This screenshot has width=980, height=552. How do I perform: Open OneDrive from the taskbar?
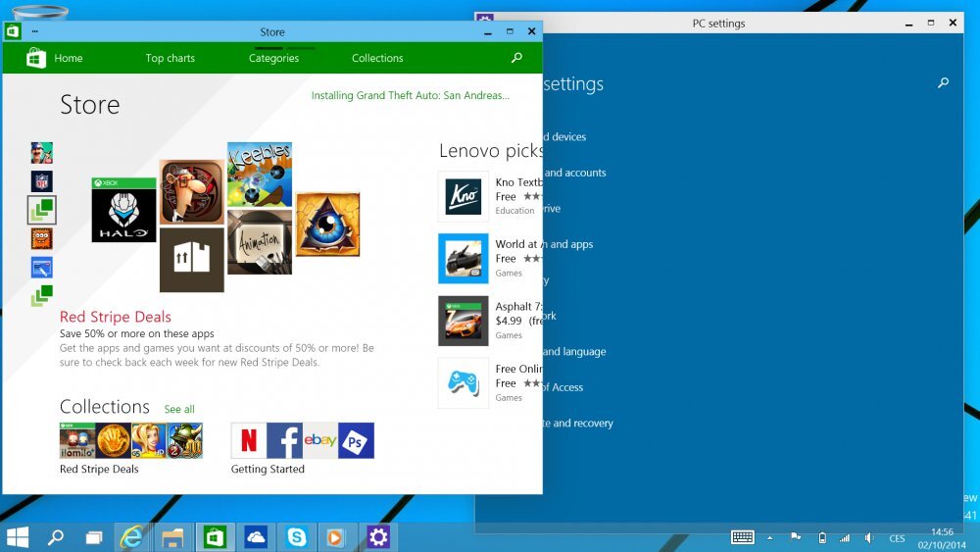point(256,537)
